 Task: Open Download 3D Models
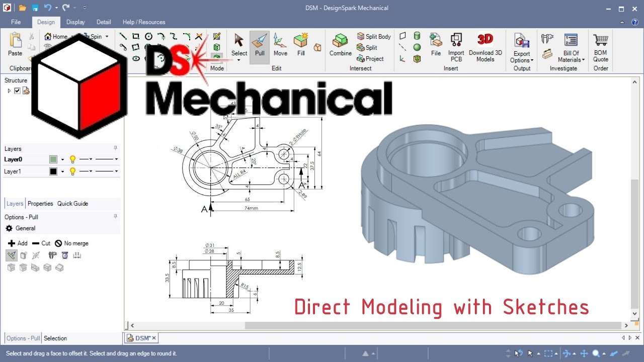coord(485,47)
